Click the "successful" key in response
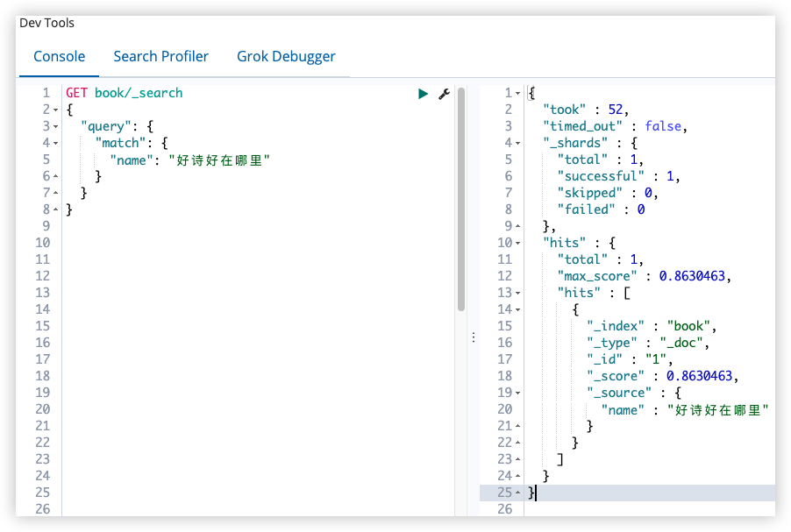791x532 pixels. click(x=601, y=176)
